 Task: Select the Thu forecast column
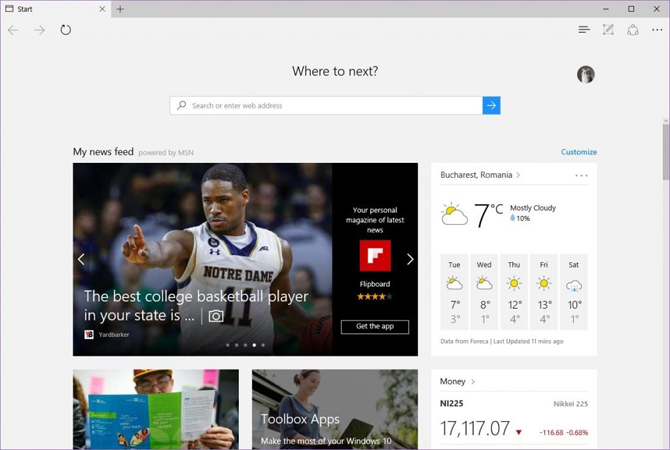point(514,292)
